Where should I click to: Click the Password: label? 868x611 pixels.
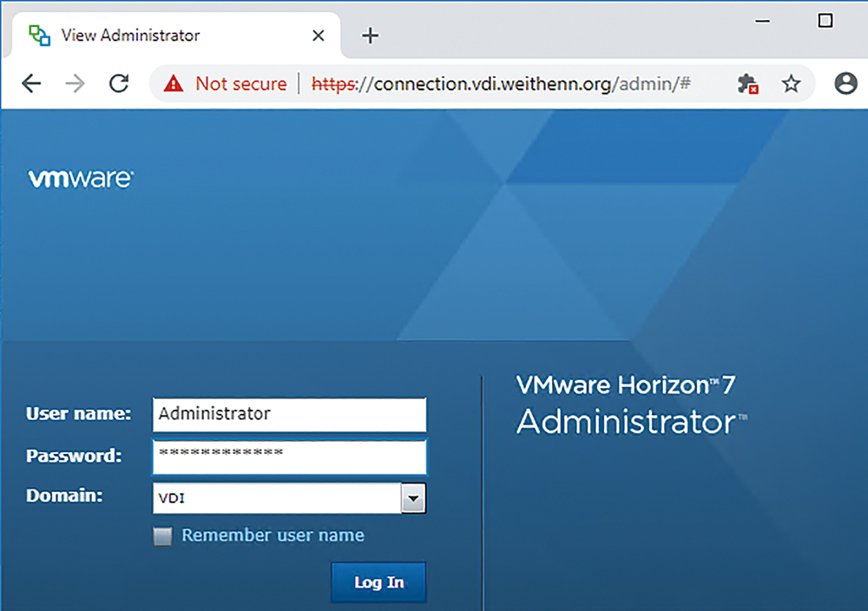[74, 456]
